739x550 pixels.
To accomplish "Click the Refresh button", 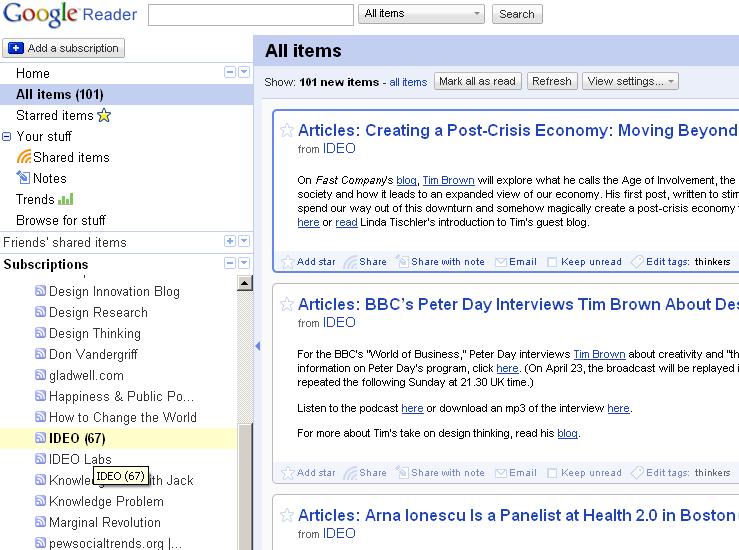I will (551, 81).
